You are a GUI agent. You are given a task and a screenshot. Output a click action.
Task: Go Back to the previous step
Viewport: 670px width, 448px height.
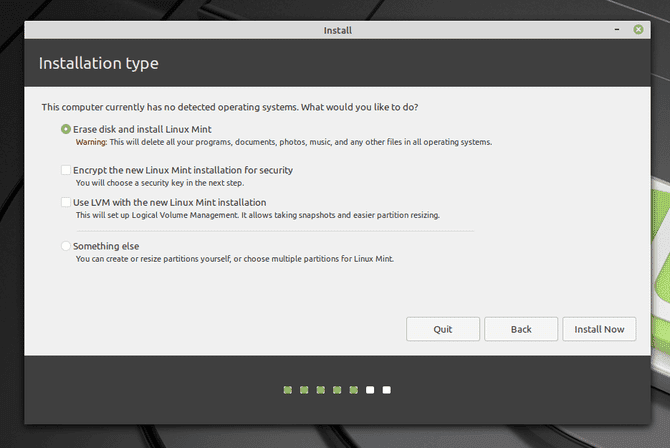pyautogui.click(x=521, y=329)
